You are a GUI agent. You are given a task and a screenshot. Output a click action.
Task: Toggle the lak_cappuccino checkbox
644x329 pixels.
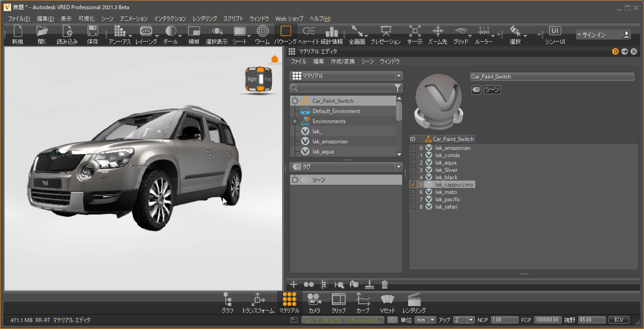(413, 185)
